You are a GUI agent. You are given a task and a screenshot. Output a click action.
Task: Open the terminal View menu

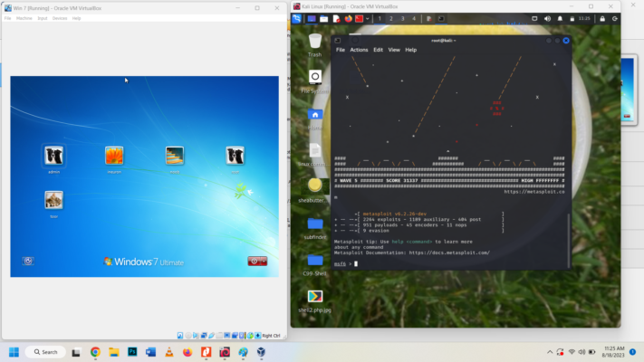pyautogui.click(x=394, y=50)
